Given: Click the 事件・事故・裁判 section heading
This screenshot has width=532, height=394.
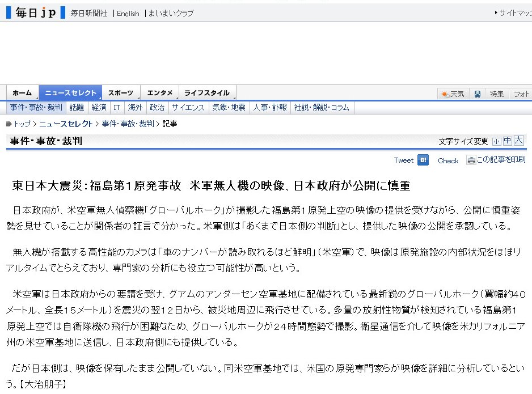Looking at the screenshot, I should point(46,141).
